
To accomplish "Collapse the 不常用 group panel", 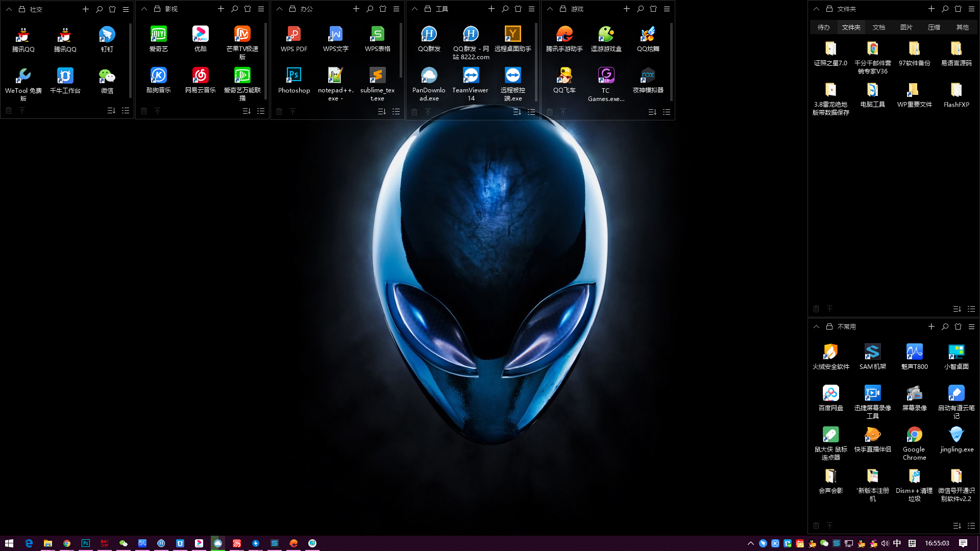I will pos(816,327).
